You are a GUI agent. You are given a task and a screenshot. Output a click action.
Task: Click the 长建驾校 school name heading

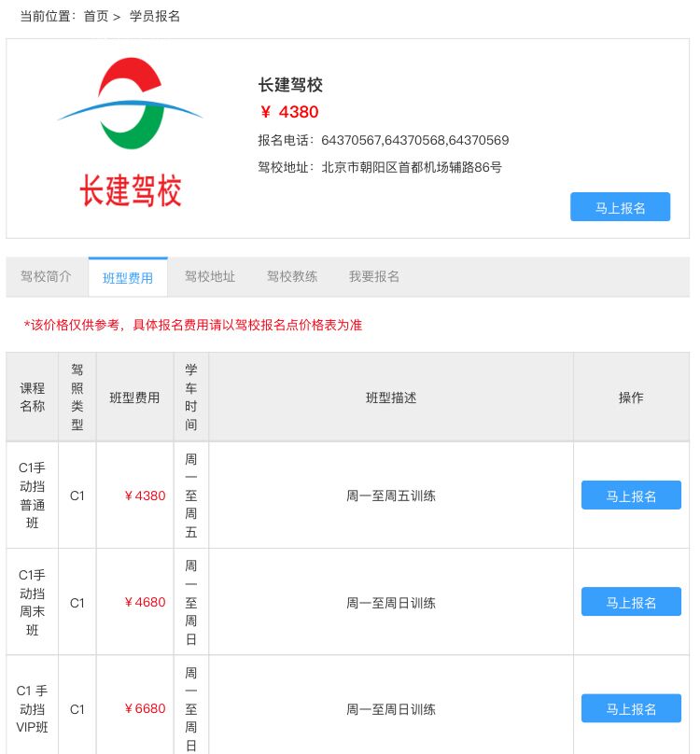pyautogui.click(x=290, y=85)
